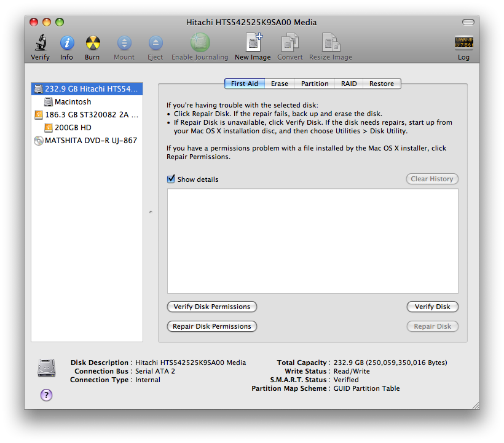Click the Repair Disk button
The height and width of the screenshot is (443, 504).
432,326
